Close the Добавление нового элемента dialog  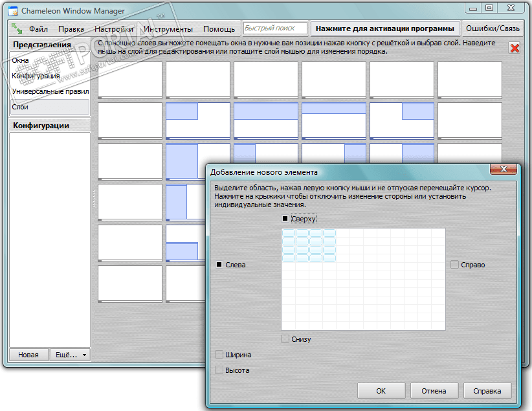point(504,169)
